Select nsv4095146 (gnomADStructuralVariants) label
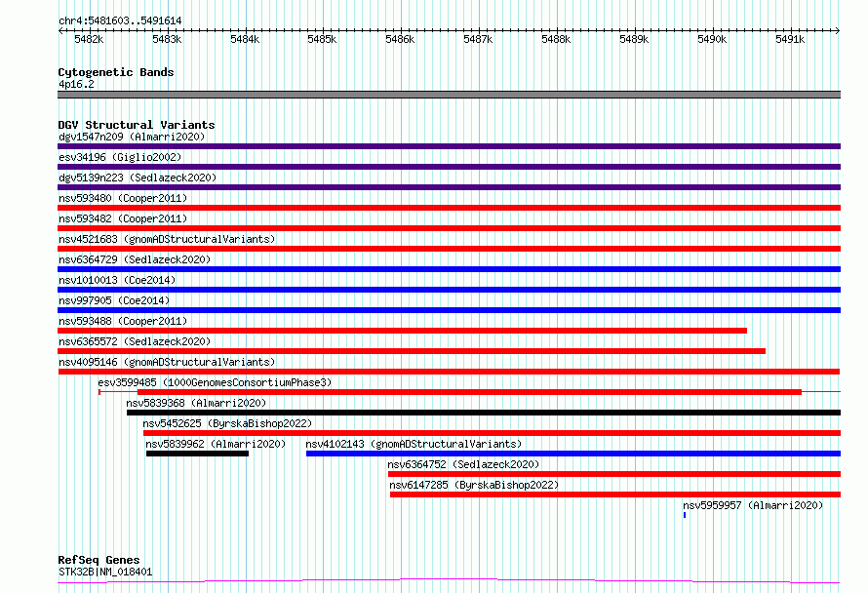This screenshot has width=868, height=593. coord(167,362)
